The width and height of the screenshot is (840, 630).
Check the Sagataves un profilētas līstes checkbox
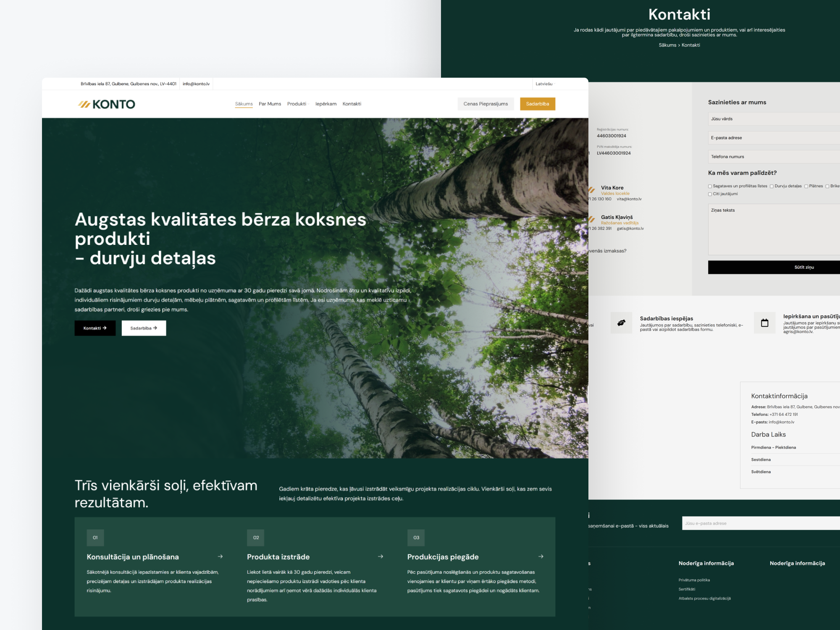(x=710, y=186)
